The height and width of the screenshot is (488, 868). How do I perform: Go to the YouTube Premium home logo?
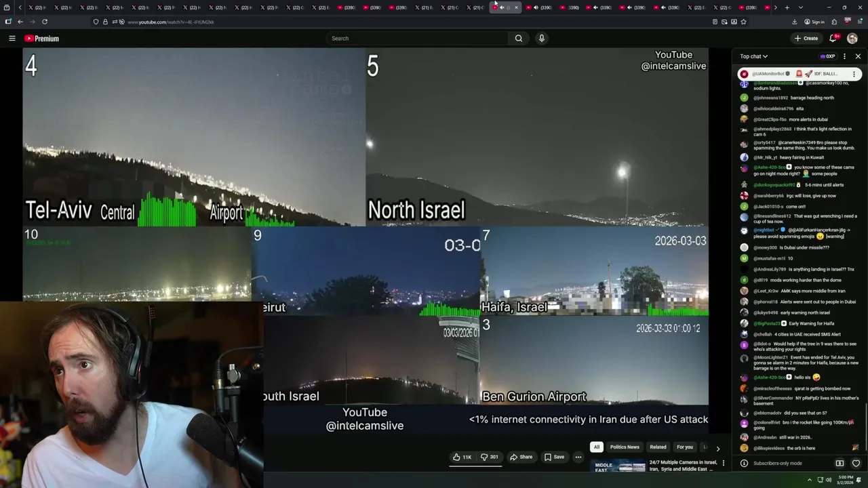[41, 39]
